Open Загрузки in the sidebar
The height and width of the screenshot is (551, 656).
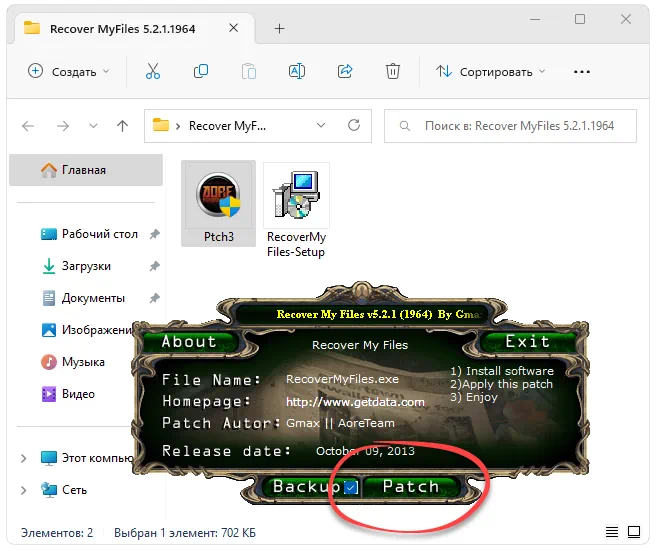[77, 266]
